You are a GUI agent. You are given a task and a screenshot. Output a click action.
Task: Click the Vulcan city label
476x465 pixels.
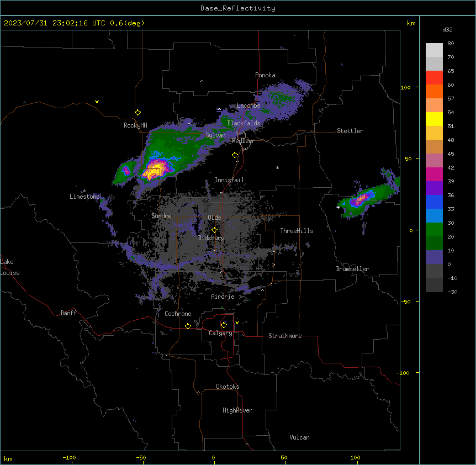tap(300, 437)
